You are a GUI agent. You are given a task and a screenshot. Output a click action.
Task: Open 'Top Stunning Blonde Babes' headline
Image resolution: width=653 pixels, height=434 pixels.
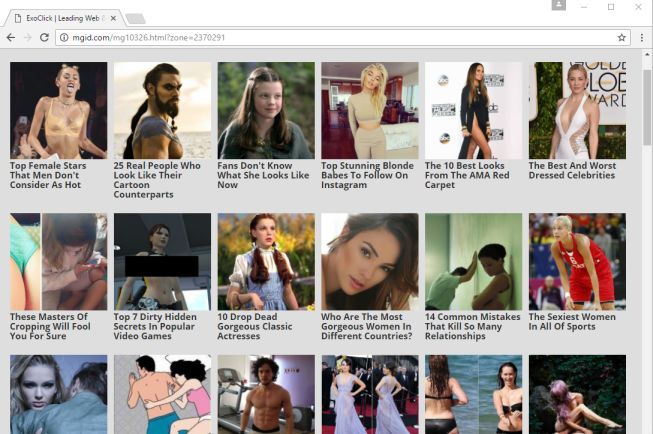(367, 175)
